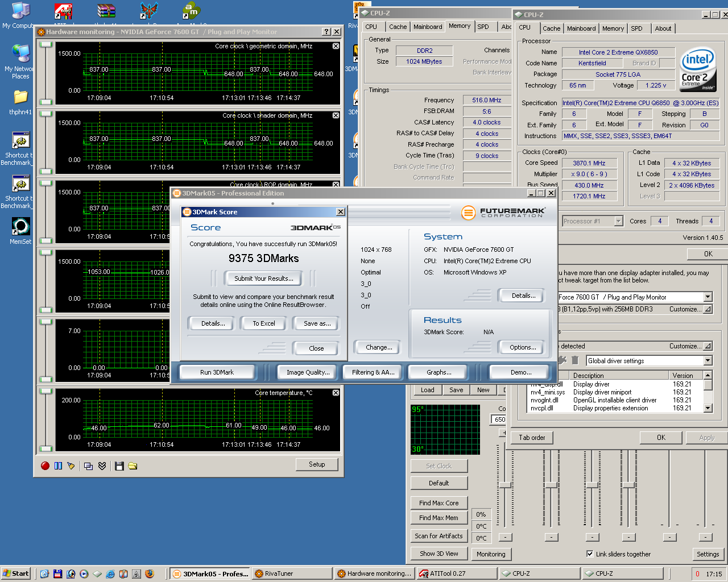Switch to ATITool 0.27 taskbar button
The height and width of the screenshot is (582, 728).
[457, 573]
